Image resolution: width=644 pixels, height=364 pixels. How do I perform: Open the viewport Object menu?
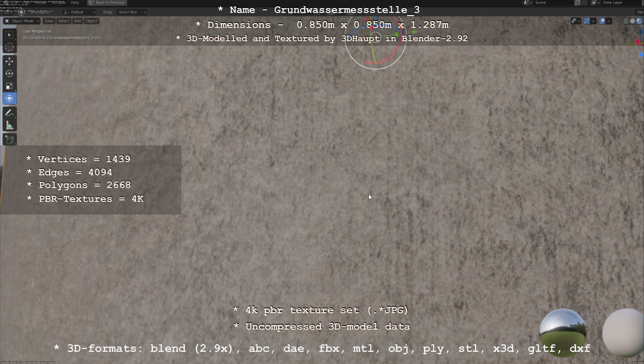[x=91, y=21]
